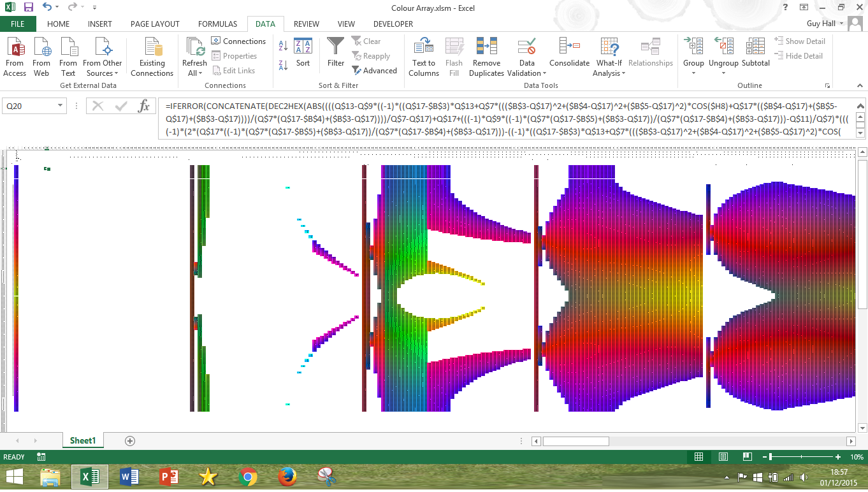The image size is (868, 492).
Task: Switch to Page Layout view
Action: pyautogui.click(x=723, y=457)
